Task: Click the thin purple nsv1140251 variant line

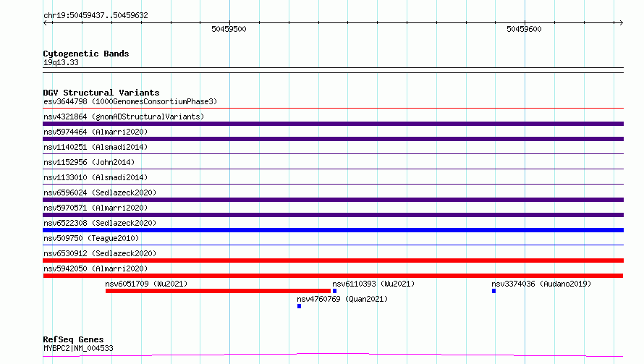Action: (333, 154)
